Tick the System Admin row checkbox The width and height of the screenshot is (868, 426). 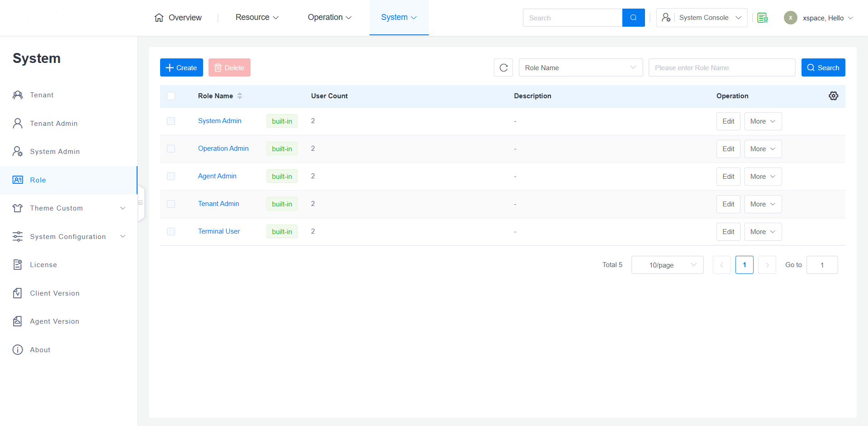pyautogui.click(x=171, y=121)
